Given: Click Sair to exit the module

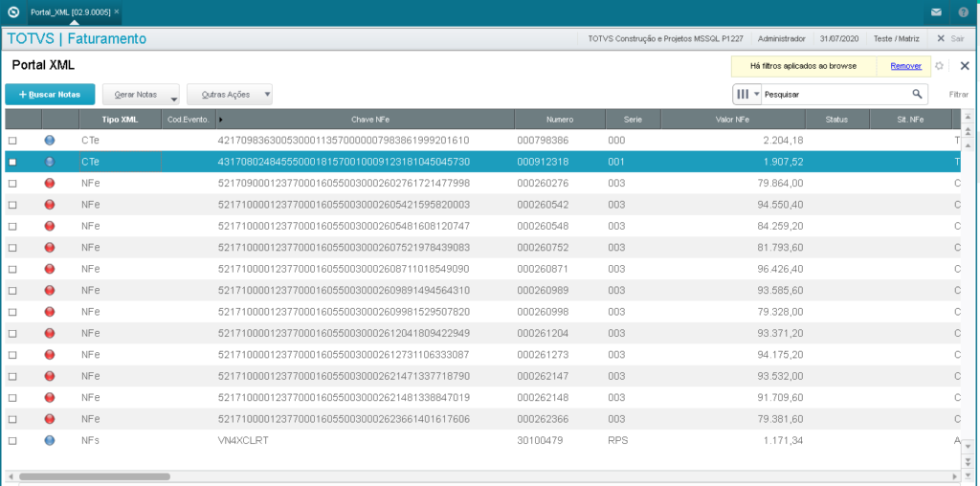Looking at the screenshot, I should click(x=950, y=38).
